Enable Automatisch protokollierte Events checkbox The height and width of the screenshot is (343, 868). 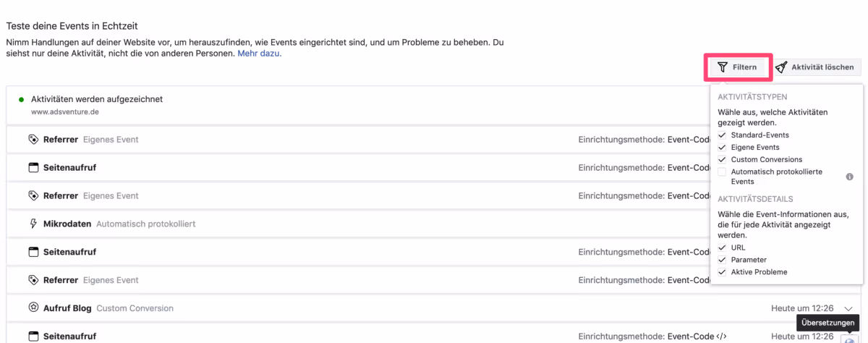[722, 172]
